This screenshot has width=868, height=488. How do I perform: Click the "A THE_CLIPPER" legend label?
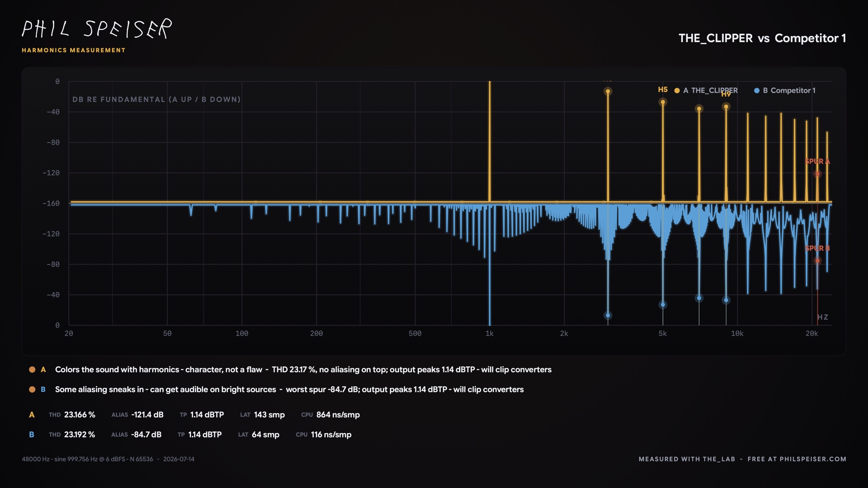coord(710,90)
